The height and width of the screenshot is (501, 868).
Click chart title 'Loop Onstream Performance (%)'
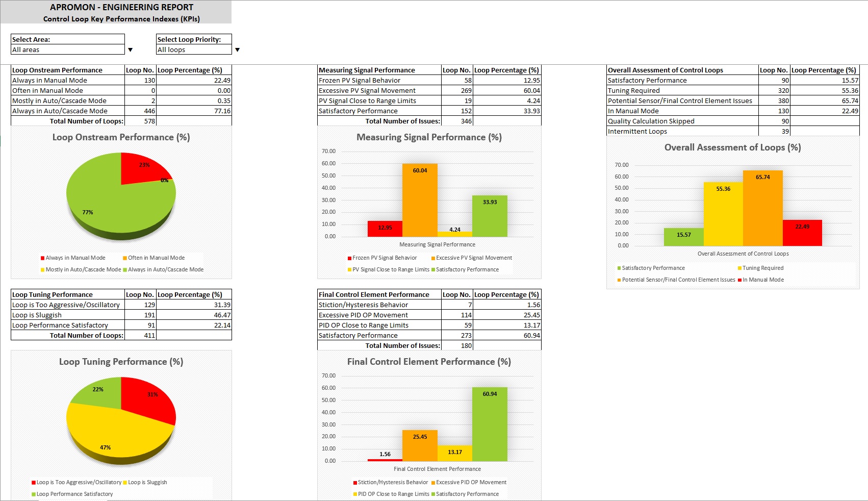[x=121, y=137]
